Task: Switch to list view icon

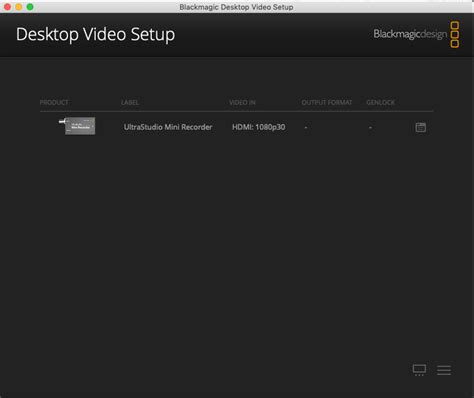Action: 444,370
